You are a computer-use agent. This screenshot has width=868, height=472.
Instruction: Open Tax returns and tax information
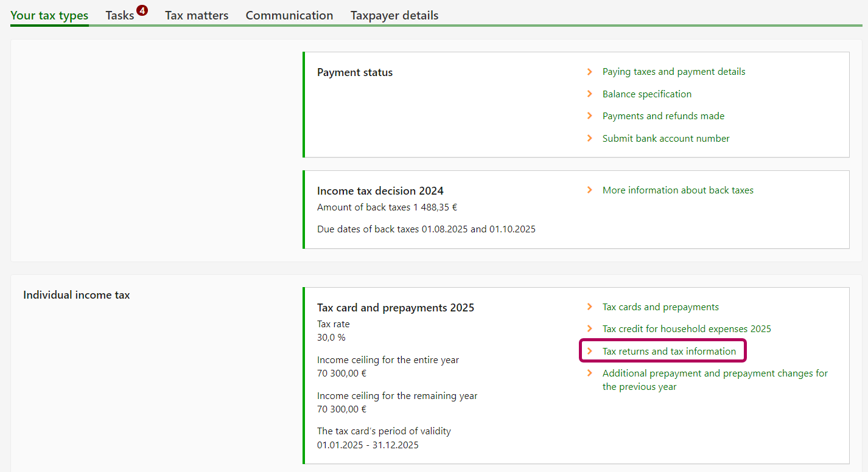tap(668, 352)
